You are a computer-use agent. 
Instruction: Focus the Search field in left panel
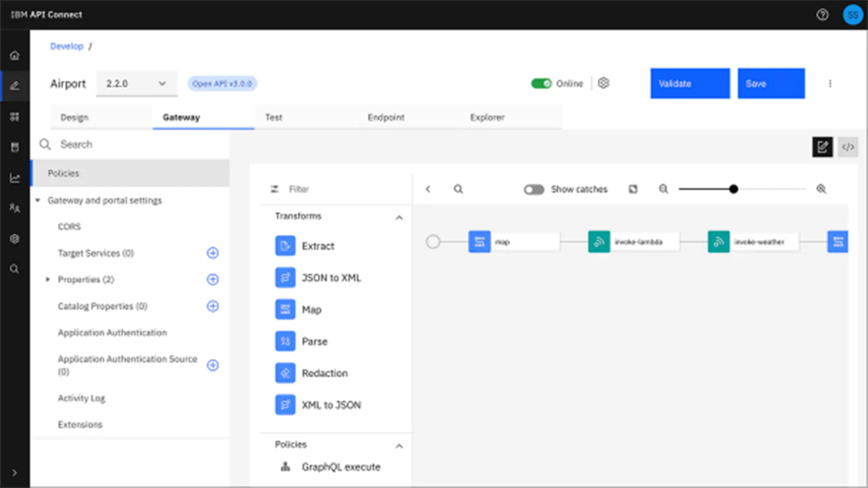(x=130, y=145)
